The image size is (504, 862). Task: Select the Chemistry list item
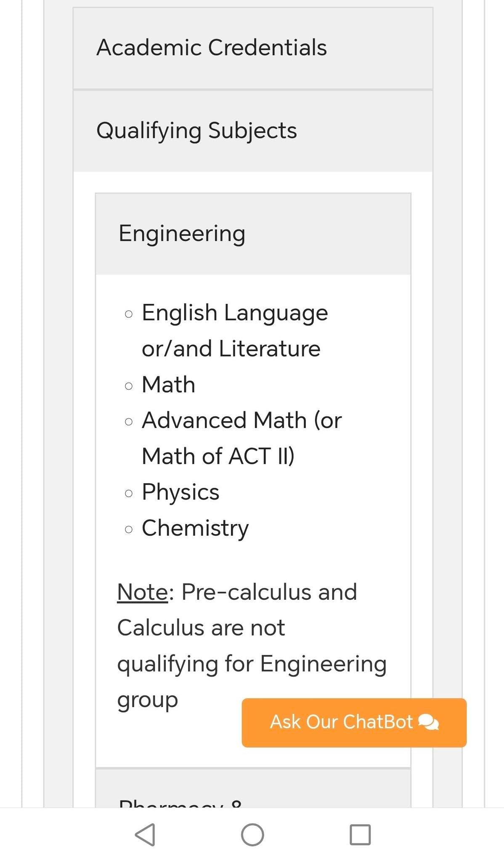click(x=195, y=528)
